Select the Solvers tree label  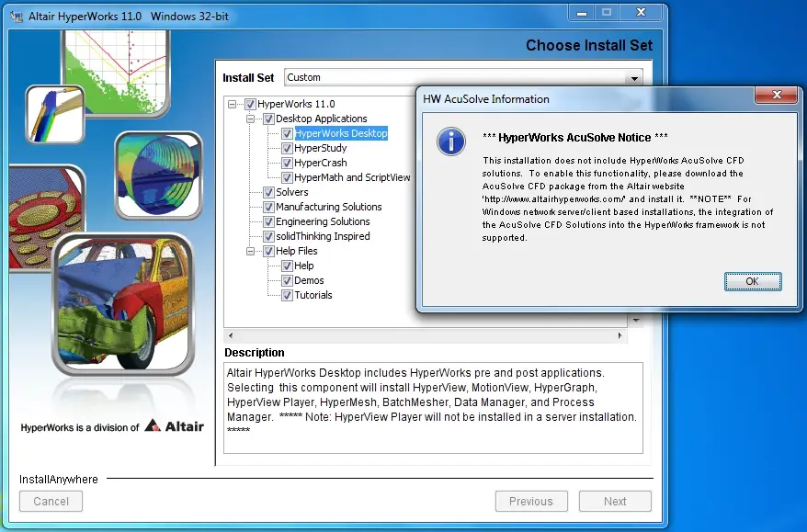291,192
